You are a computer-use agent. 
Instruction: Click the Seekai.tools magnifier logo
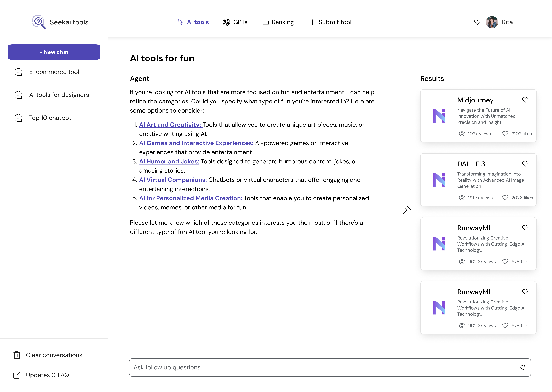pos(39,22)
